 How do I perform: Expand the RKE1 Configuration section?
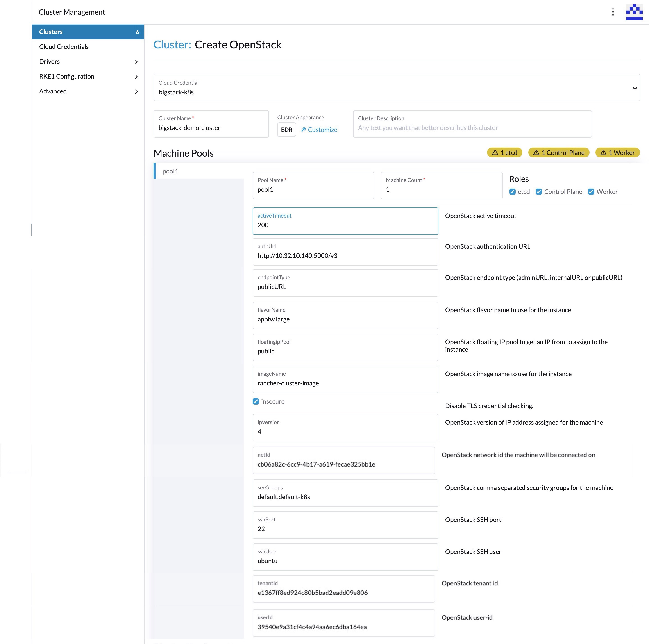pos(88,76)
